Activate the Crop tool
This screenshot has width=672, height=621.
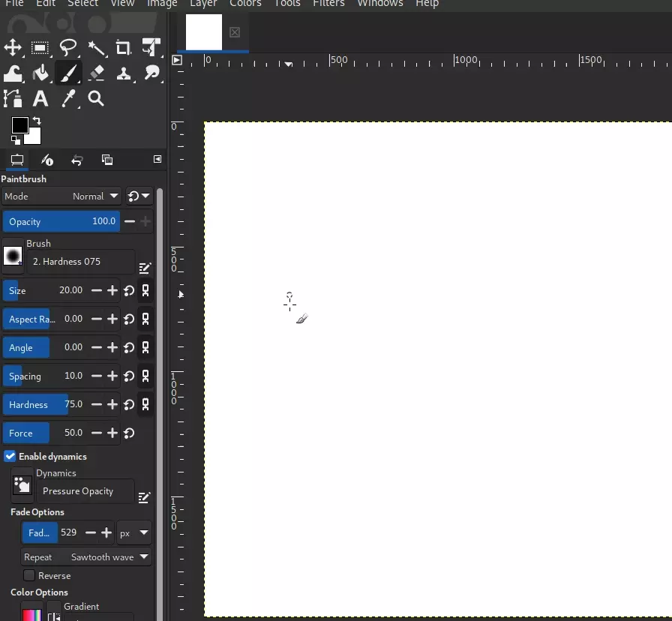(124, 48)
